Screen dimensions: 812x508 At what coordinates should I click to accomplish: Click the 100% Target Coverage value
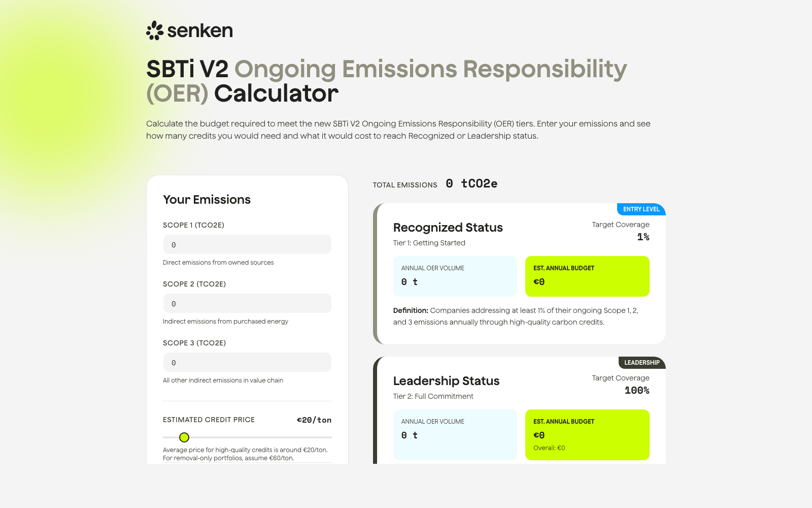click(637, 391)
